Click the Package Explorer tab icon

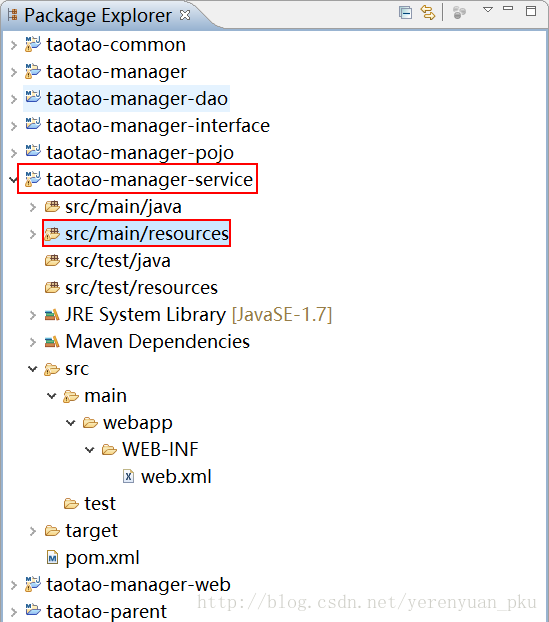[13, 15]
